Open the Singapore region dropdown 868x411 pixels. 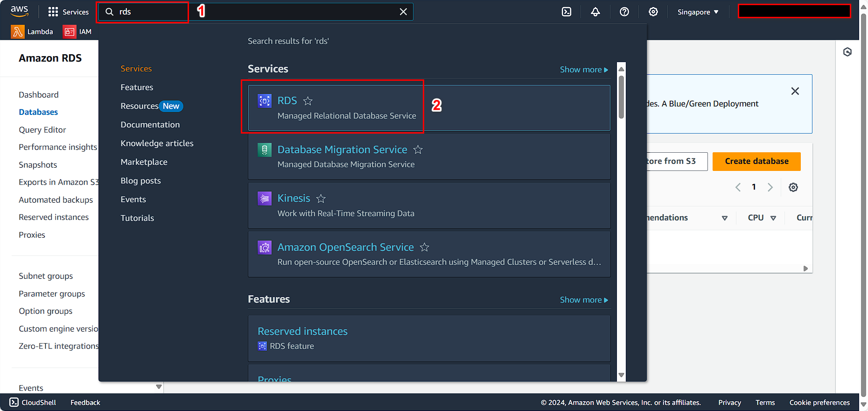pyautogui.click(x=698, y=12)
